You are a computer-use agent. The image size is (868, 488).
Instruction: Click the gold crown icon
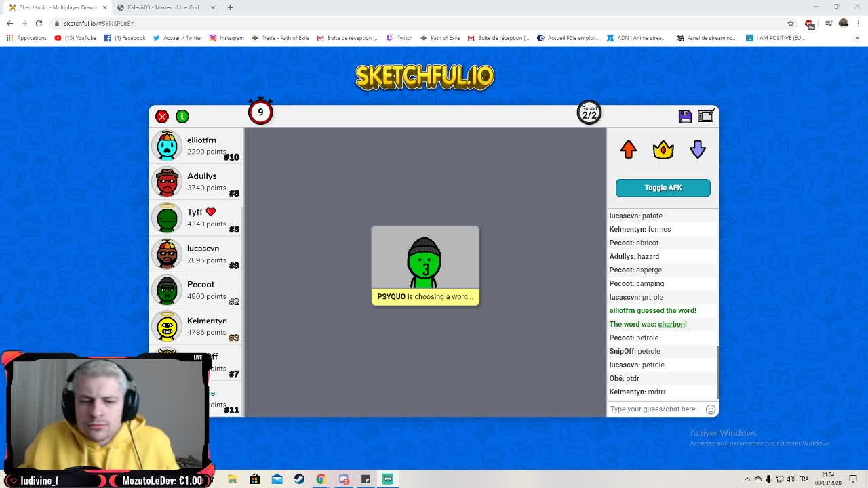pos(663,149)
